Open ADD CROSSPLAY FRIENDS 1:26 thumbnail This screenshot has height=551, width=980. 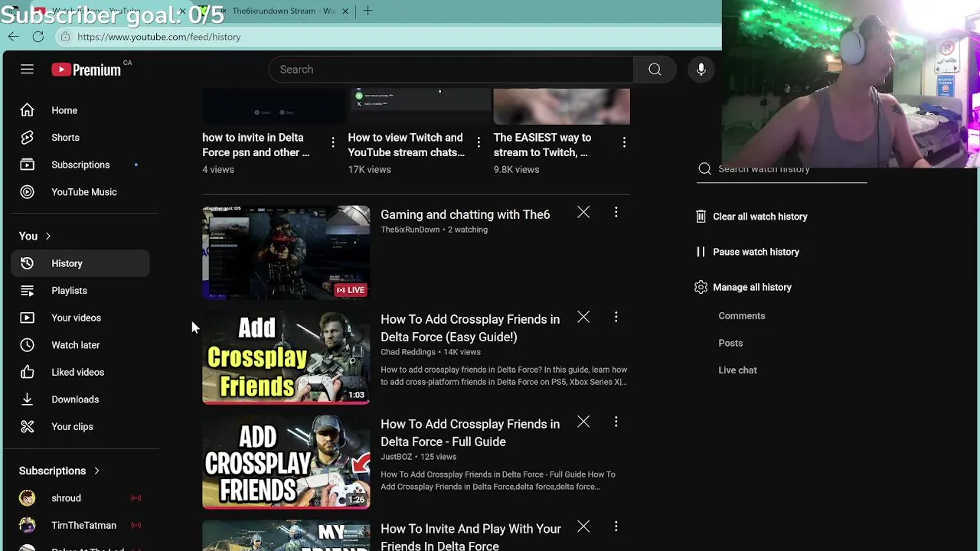click(x=286, y=461)
